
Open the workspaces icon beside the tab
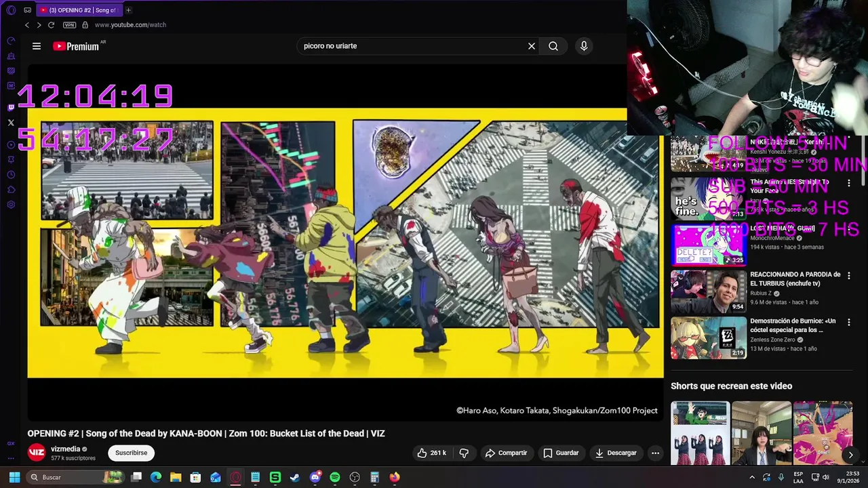coord(28,10)
